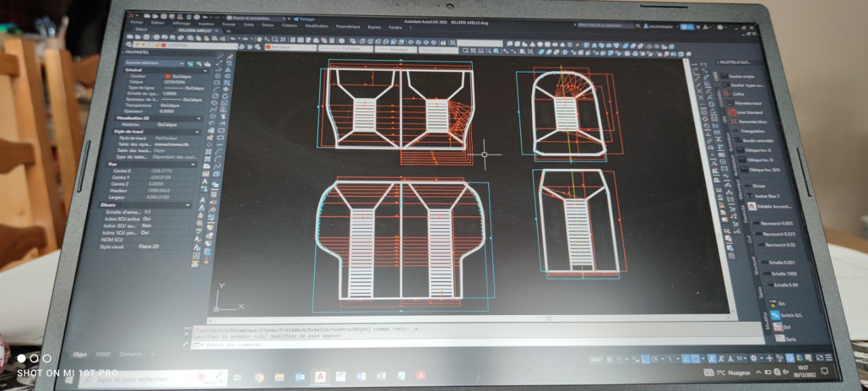868x391 pixels.
Task: Choose the Escalier simple palette tool
Action: [x=744, y=76]
